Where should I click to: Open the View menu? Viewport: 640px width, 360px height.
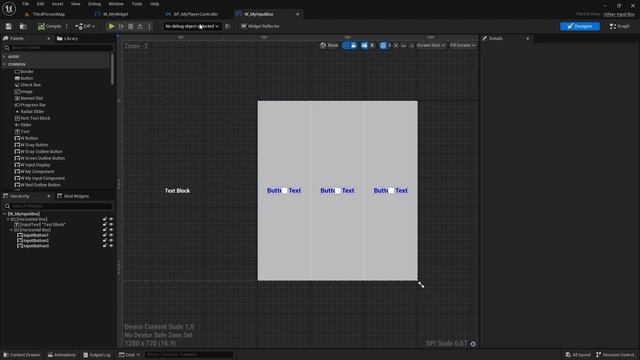pos(76,4)
